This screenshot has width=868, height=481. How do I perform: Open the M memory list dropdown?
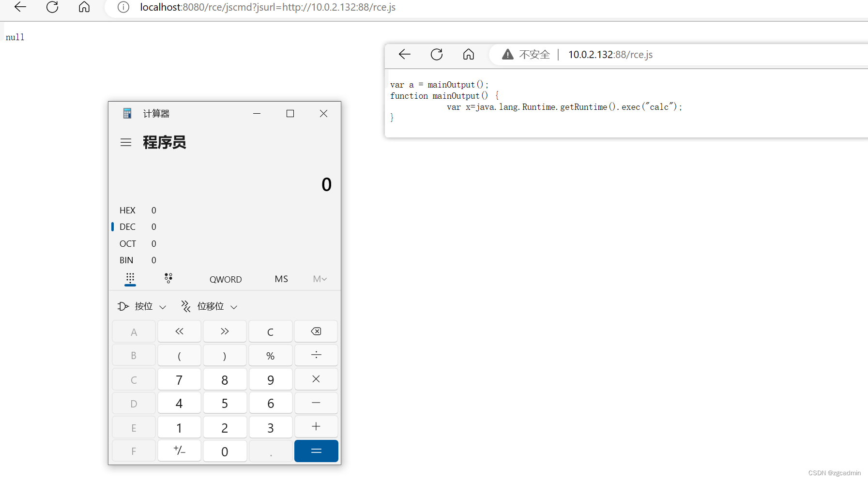coord(320,279)
